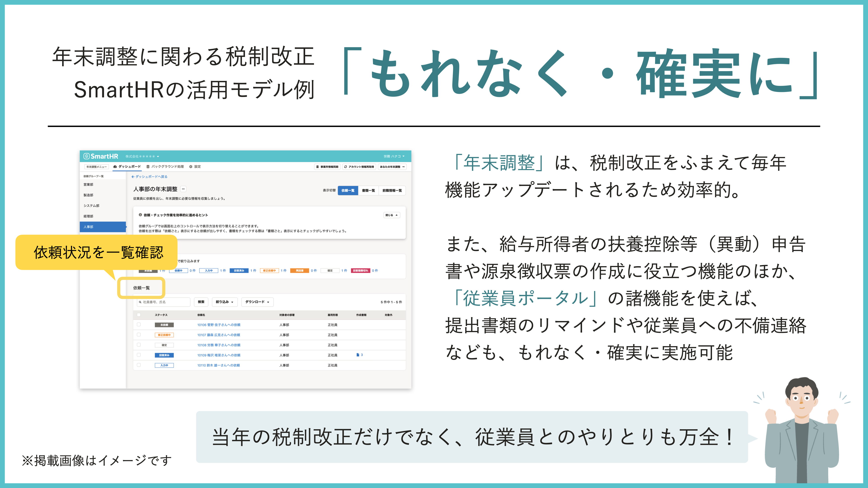Click the 社員番号、氏名 search field
This screenshot has width=868, height=488.
tap(163, 302)
